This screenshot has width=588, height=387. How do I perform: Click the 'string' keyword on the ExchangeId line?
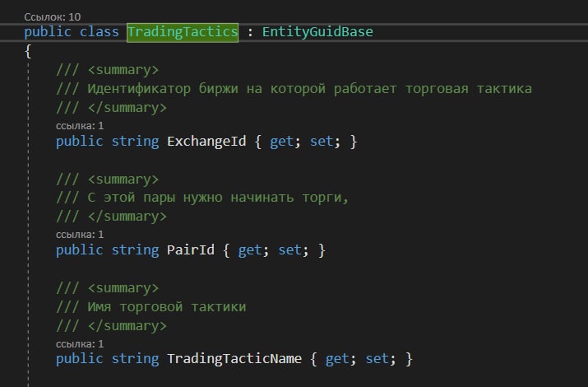(x=135, y=142)
